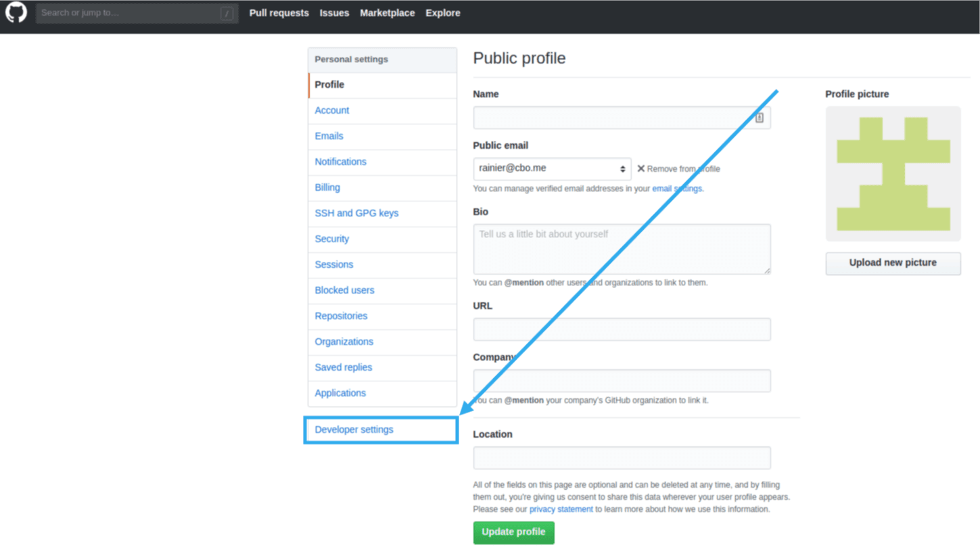Viewport: 980px width, 558px height.
Task: Expand the Public email dropdown
Action: pos(552,168)
